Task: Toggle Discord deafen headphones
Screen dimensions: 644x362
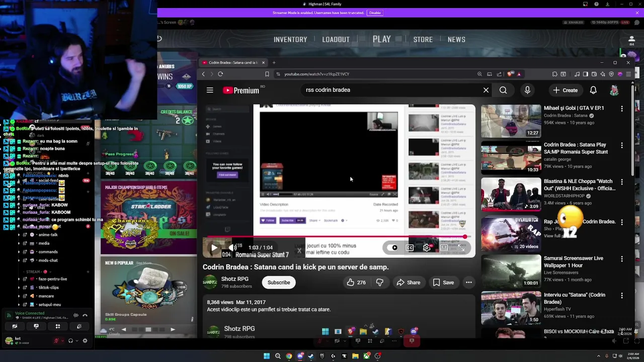Action: pos(70,341)
